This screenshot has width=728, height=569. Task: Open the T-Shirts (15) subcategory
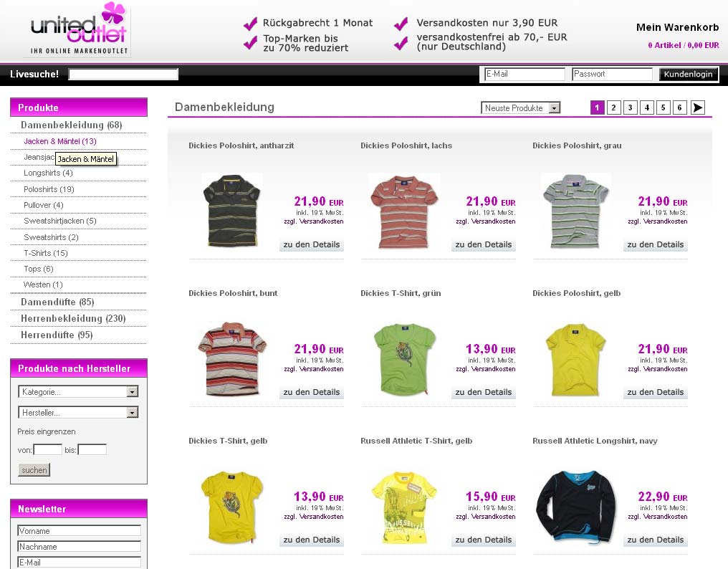(x=46, y=253)
